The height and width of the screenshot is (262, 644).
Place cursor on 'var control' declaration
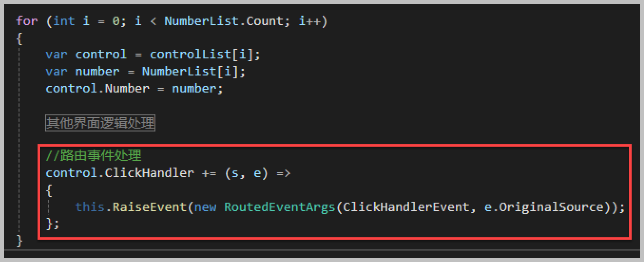86,54
